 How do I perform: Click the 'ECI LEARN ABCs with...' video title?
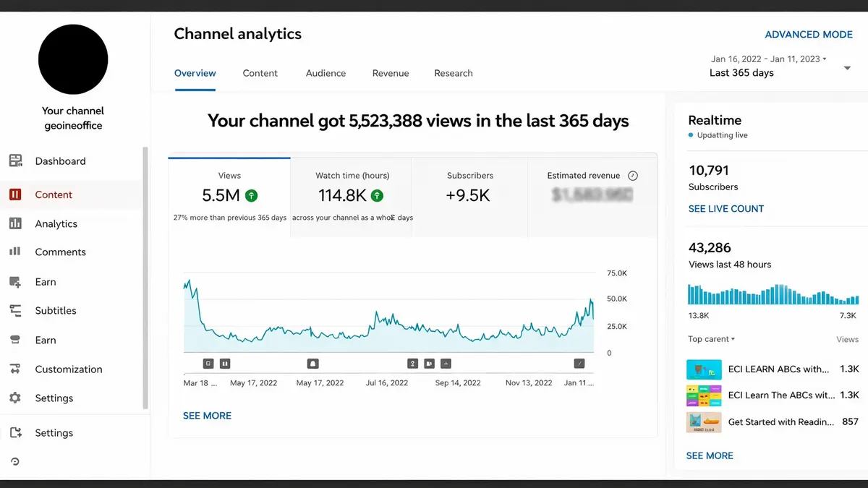pyautogui.click(x=779, y=369)
